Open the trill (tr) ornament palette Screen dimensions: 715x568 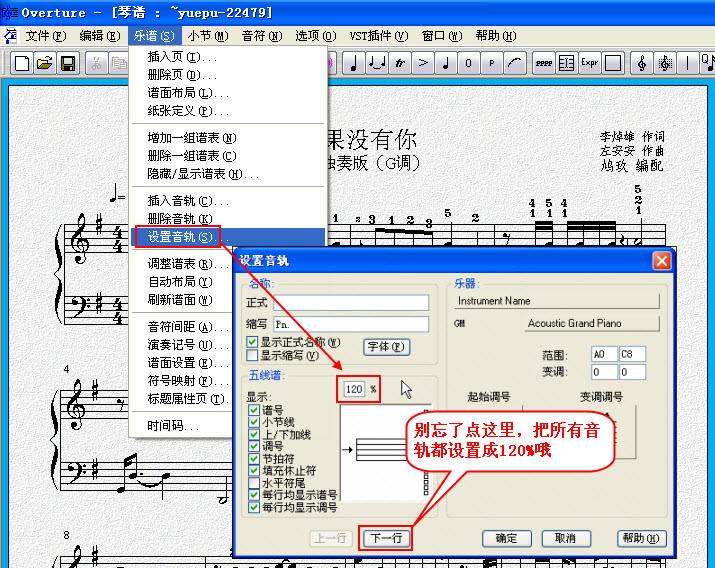400,63
